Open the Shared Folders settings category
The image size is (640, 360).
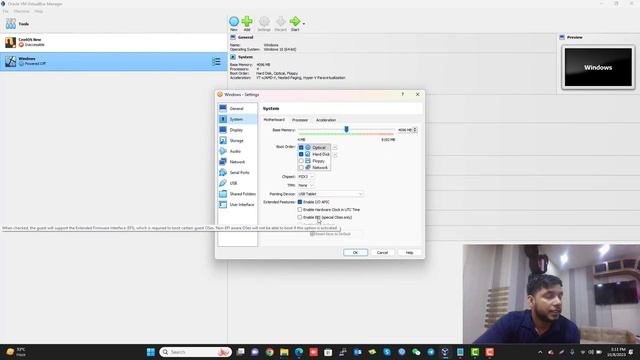tap(237, 193)
